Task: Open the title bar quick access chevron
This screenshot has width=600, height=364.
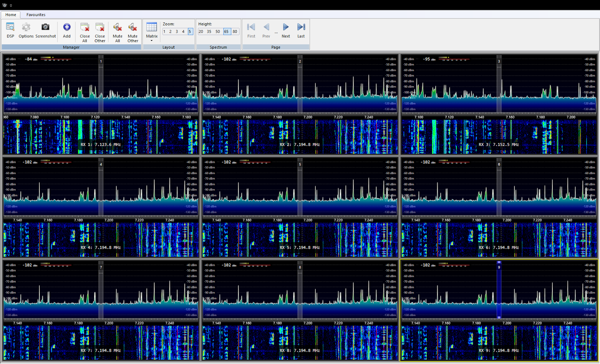Action: pos(10,5)
